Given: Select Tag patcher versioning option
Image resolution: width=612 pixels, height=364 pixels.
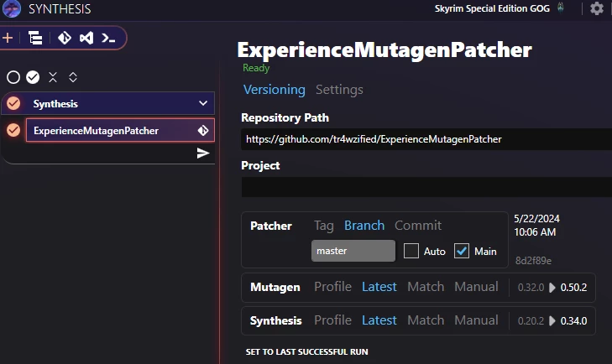Looking at the screenshot, I should coord(323,226).
